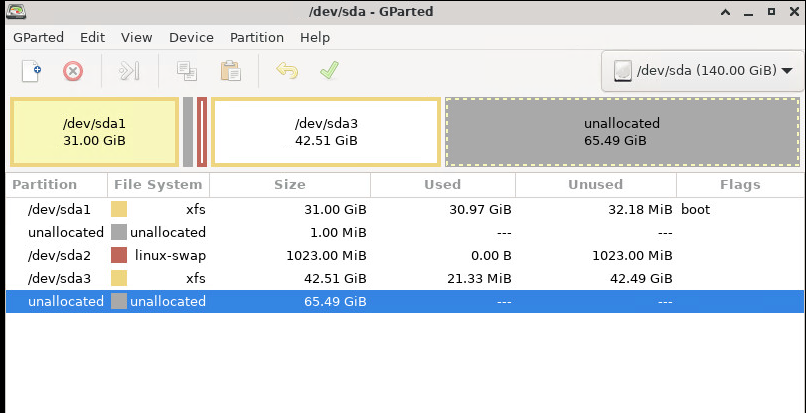Open the View menu

tap(137, 38)
